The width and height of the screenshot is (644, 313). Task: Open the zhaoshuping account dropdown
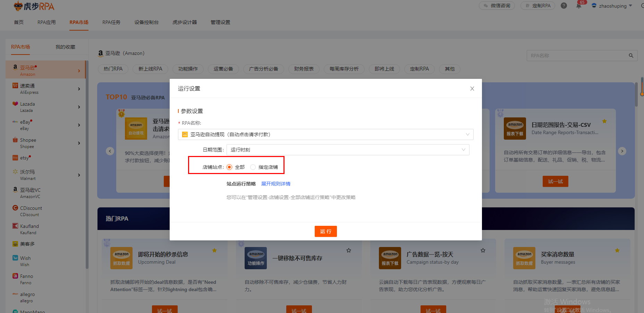(612, 6)
